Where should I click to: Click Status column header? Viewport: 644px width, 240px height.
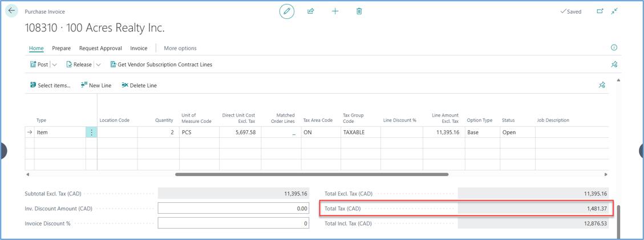(x=508, y=120)
